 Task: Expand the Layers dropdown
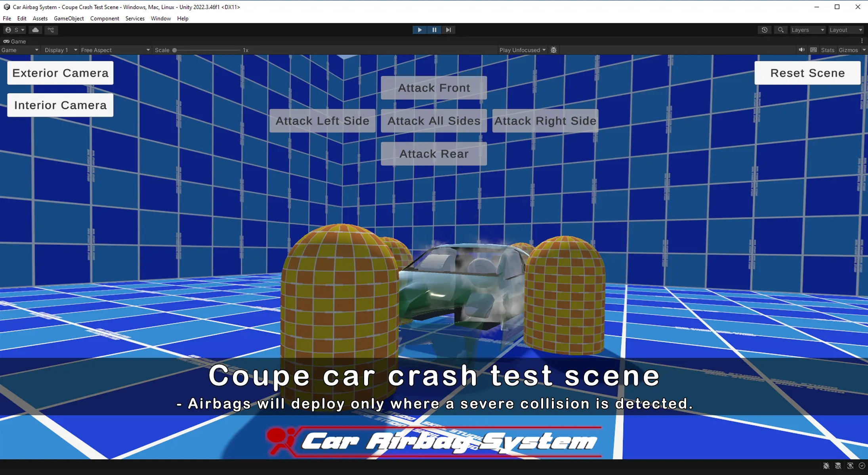pos(807,30)
